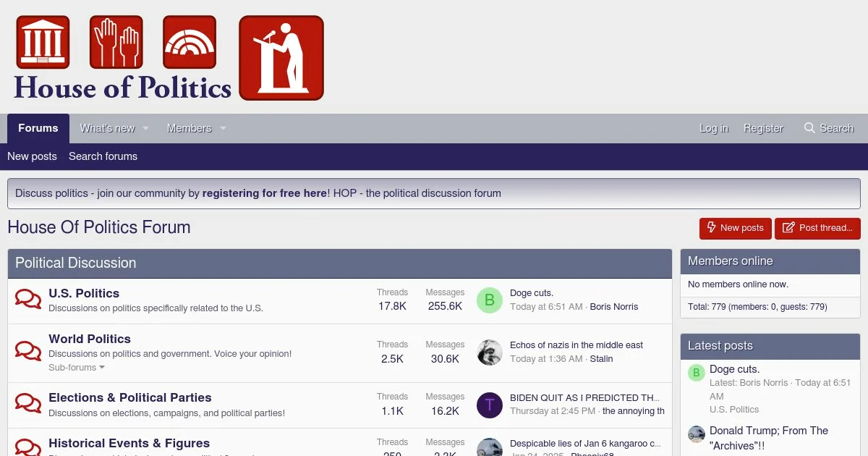The image size is (868, 456).
Task: Click the Boris Norris username in the U.S. Politics row
Action: tap(614, 307)
